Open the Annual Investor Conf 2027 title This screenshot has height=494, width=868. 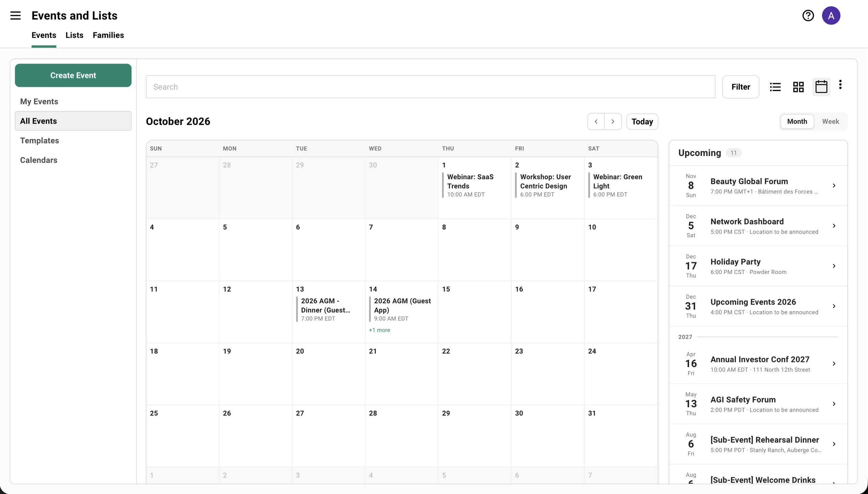coord(760,359)
